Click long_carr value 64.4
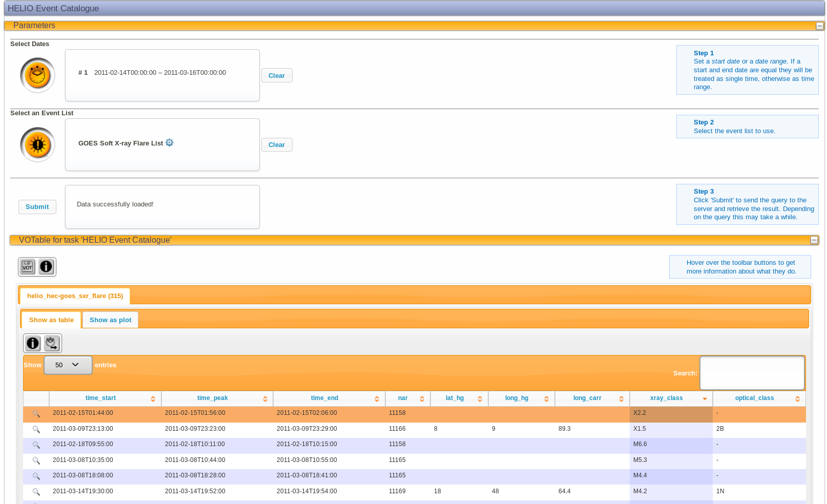This screenshot has height=504, width=827. point(565,492)
